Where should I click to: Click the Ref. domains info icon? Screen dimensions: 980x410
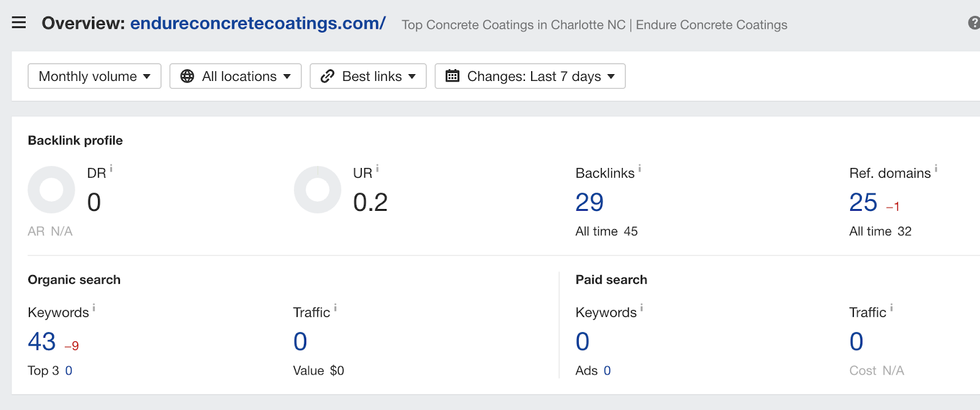pos(936,169)
